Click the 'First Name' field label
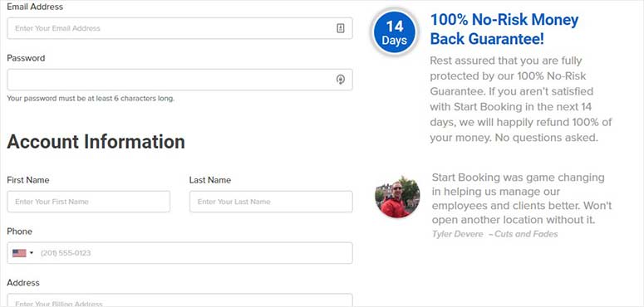 tap(28, 180)
